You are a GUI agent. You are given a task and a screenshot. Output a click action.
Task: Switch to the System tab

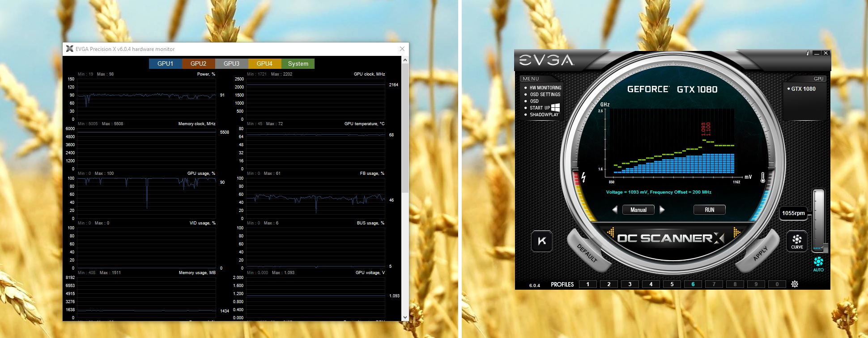(x=298, y=63)
